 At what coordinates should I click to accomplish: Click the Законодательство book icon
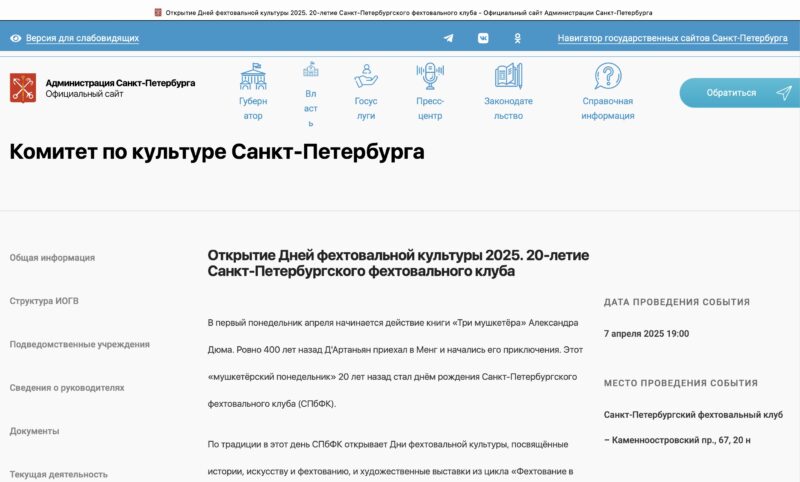coord(508,76)
